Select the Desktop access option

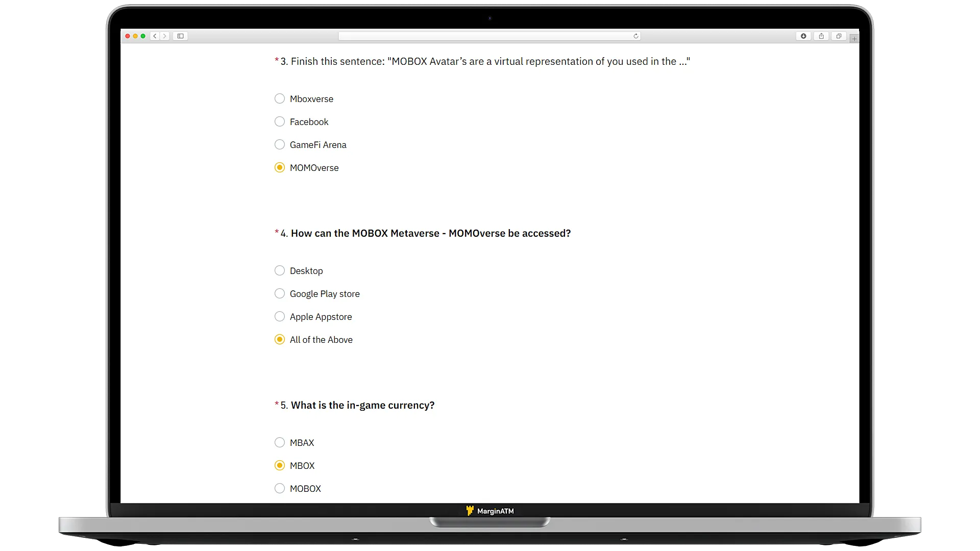point(280,270)
